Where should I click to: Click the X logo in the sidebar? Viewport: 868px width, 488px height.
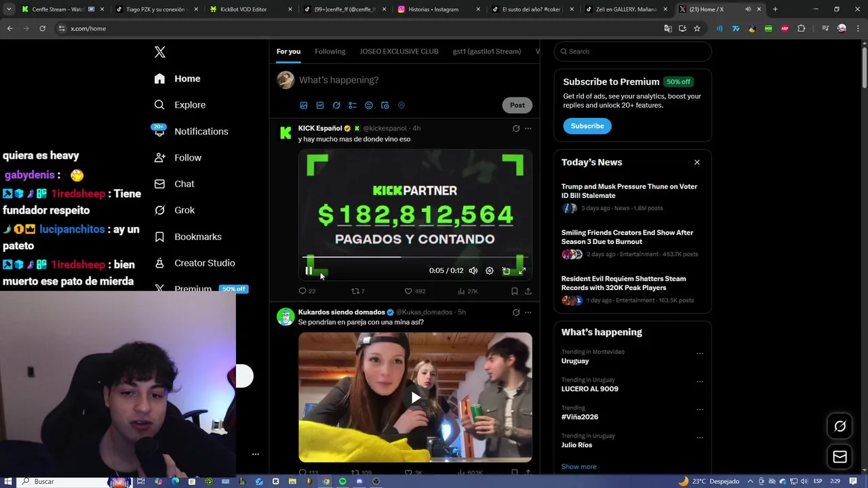pos(159,52)
